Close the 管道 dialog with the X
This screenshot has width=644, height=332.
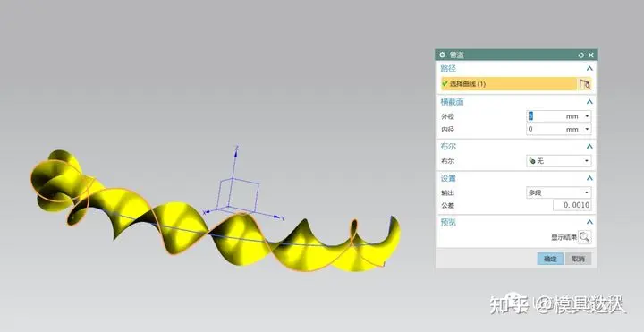590,55
